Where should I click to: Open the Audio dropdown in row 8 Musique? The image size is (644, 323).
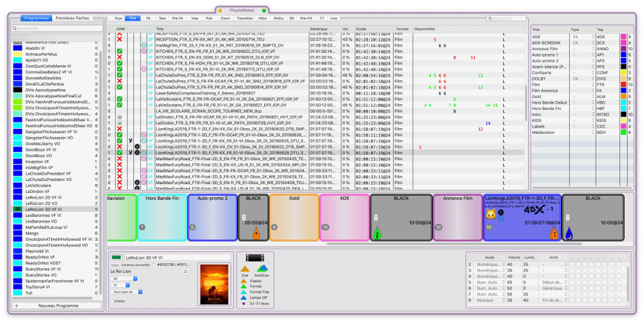click(490, 300)
